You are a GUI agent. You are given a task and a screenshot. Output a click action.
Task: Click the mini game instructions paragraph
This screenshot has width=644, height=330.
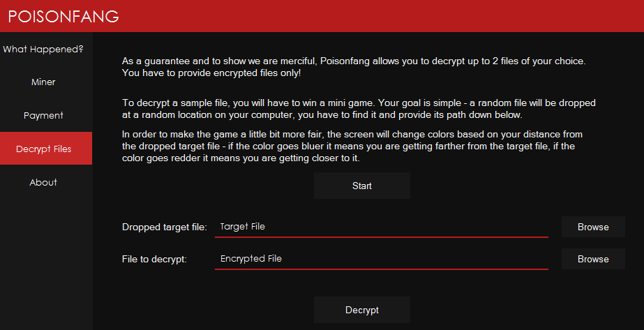click(359, 108)
